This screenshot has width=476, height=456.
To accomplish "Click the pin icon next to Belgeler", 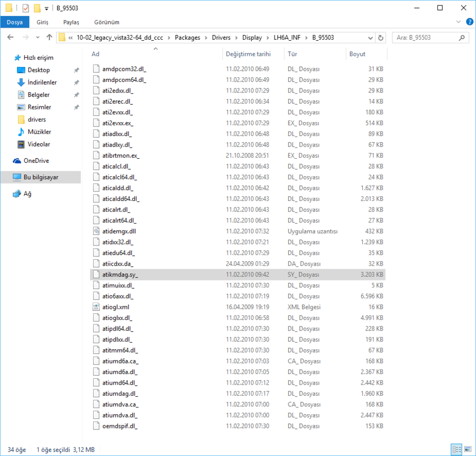I will 77,95.
